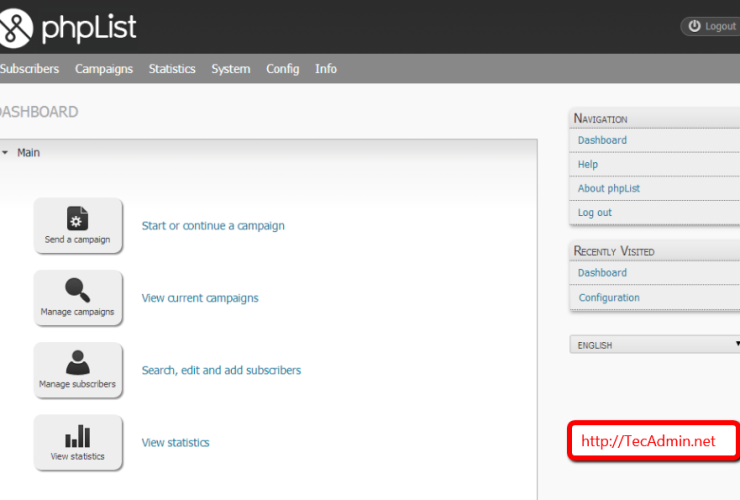Open the Statistics menu
Screen dimensions: 740x500
(172, 69)
